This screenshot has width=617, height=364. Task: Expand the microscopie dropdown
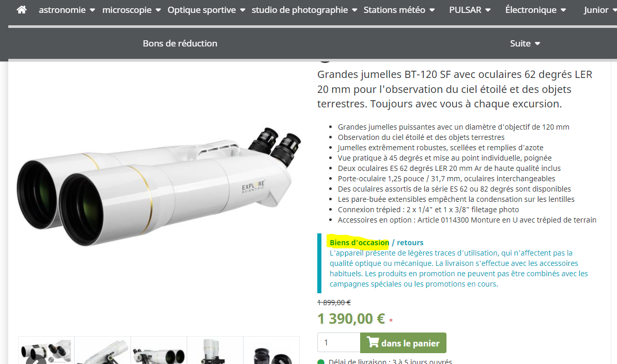131,10
